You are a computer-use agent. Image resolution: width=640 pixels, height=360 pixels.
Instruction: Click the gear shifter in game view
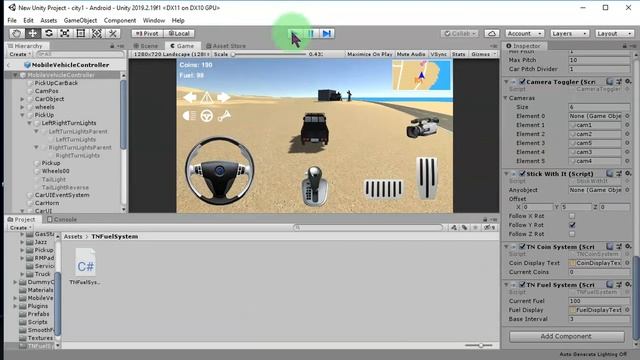coord(315,186)
